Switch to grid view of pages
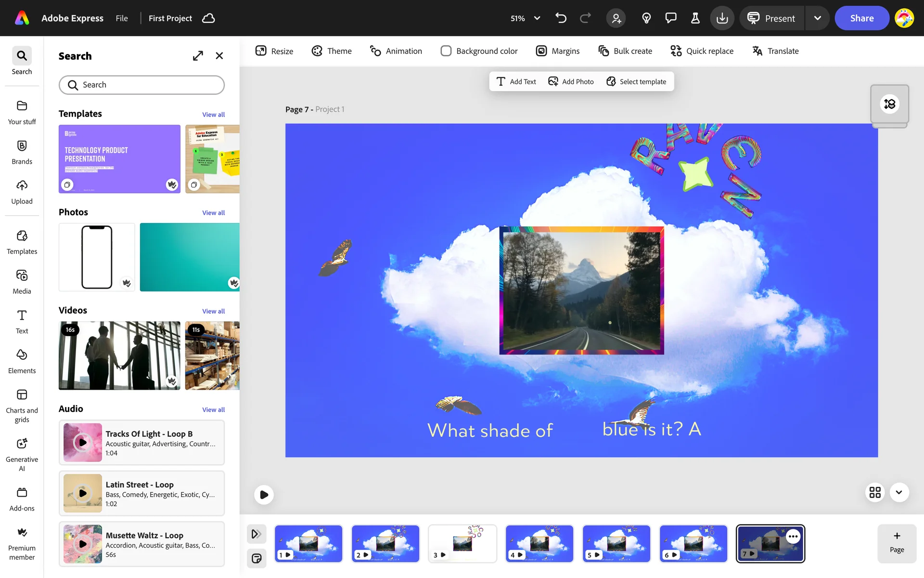 (x=874, y=492)
